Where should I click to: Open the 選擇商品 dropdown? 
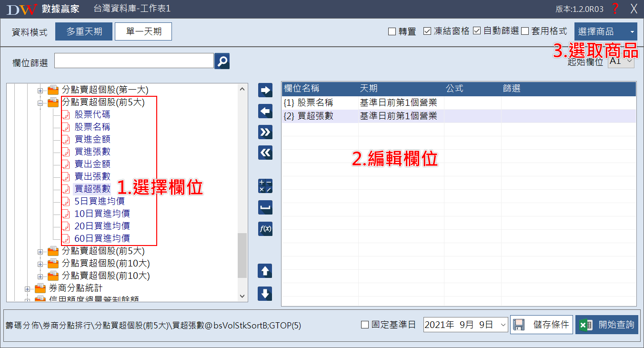pyautogui.click(x=606, y=32)
